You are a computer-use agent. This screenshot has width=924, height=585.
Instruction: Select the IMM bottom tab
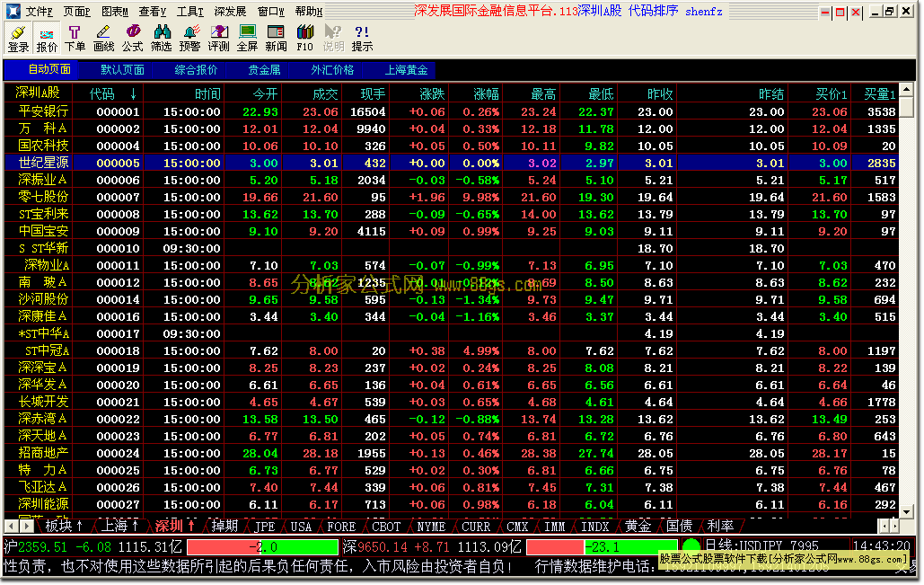[555, 526]
